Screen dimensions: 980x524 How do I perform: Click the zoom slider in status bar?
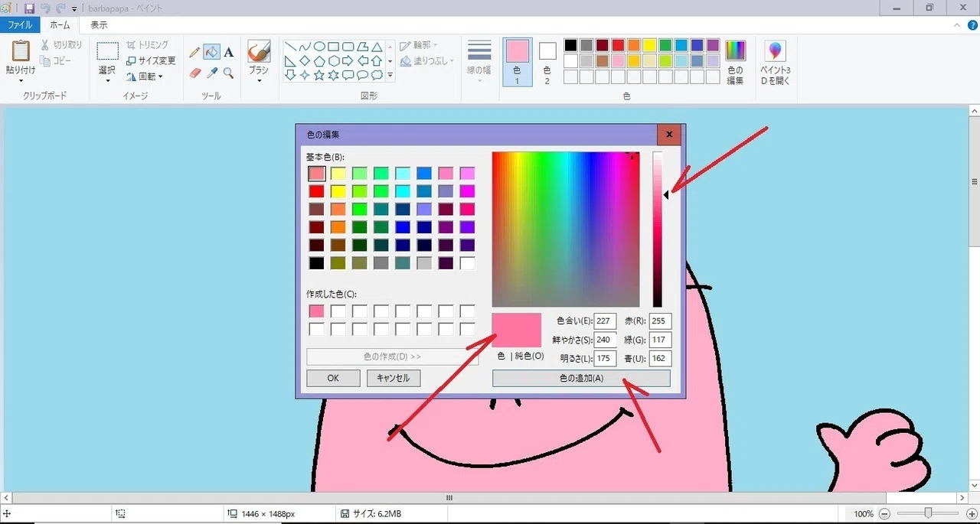click(x=928, y=513)
